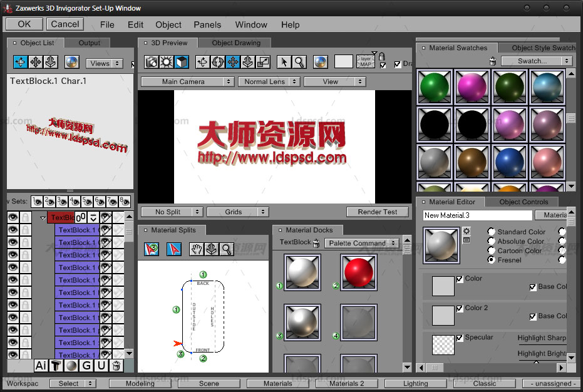
Task: Select the magnifier zoom tool in 3D Preview
Action: 299,62
